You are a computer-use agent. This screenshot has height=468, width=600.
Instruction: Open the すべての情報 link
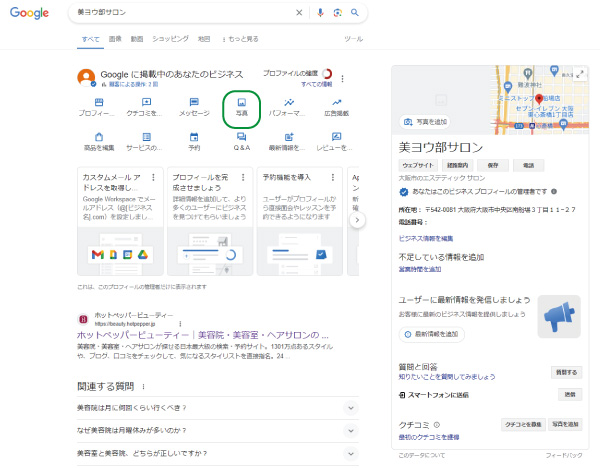(316, 85)
